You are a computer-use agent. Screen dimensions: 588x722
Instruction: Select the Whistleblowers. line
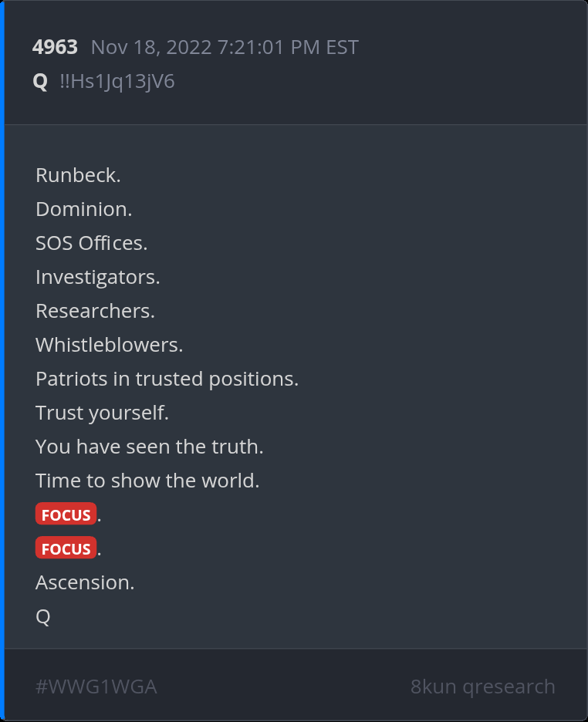(109, 345)
